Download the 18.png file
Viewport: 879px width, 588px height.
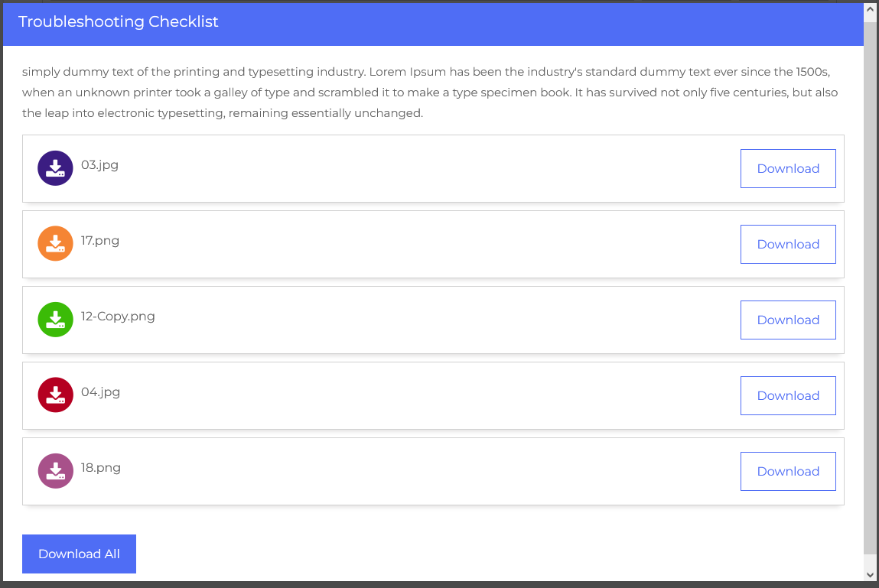788,472
